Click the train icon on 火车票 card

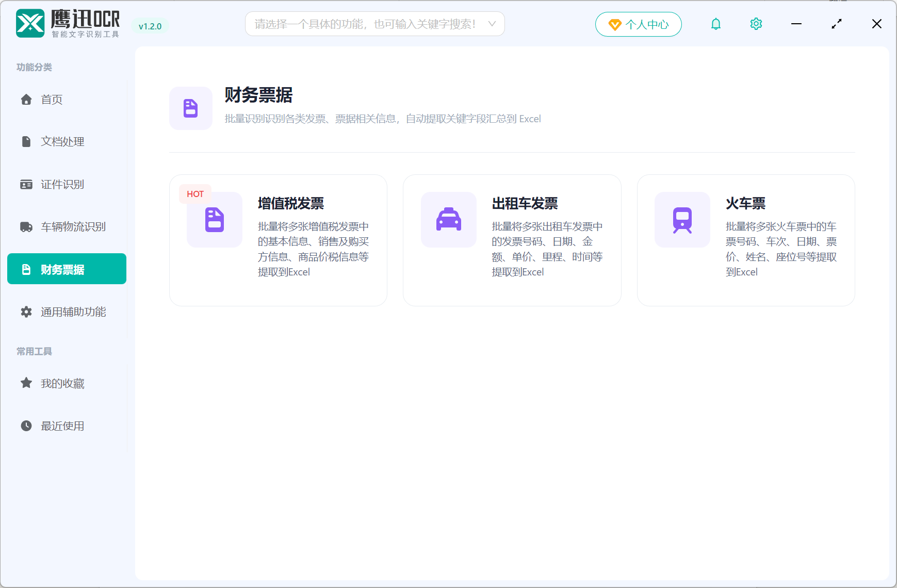click(682, 220)
